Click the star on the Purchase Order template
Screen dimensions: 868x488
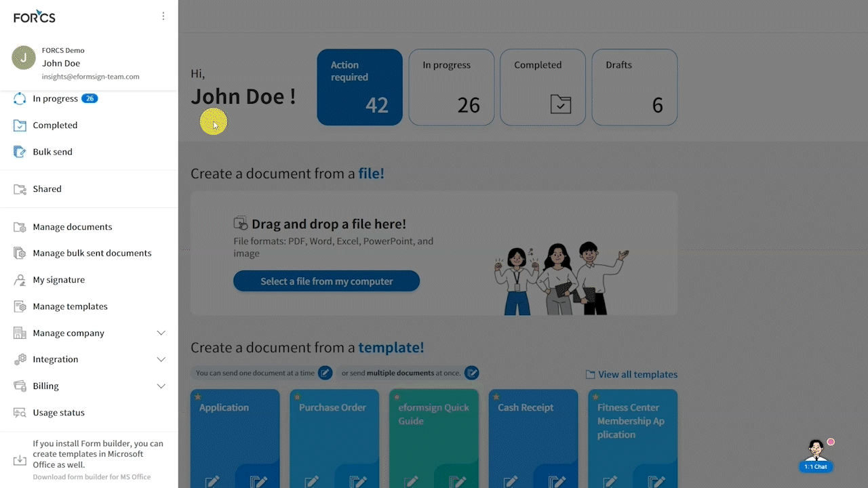pos(297,396)
